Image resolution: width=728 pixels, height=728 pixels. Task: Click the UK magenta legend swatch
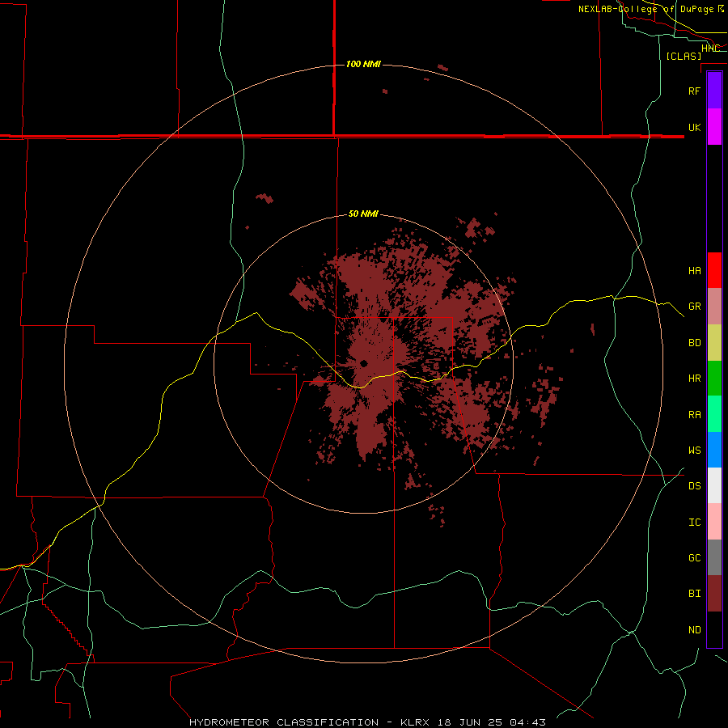714,127
